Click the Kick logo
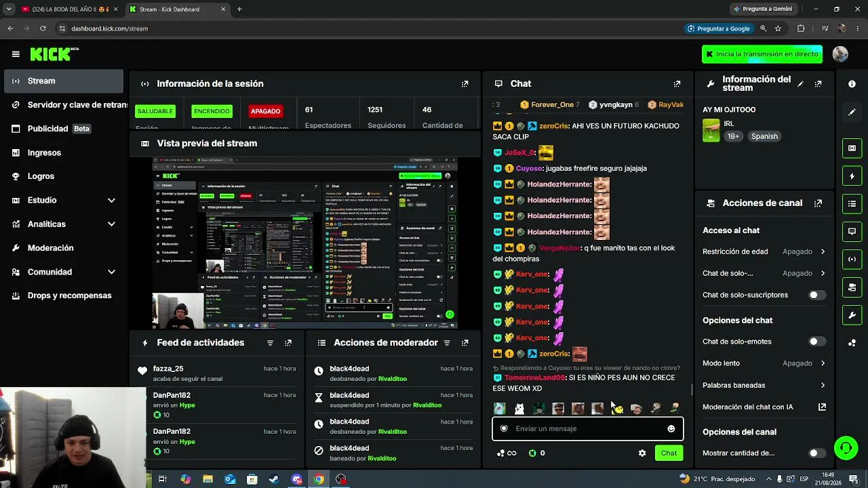 (54, 54)
